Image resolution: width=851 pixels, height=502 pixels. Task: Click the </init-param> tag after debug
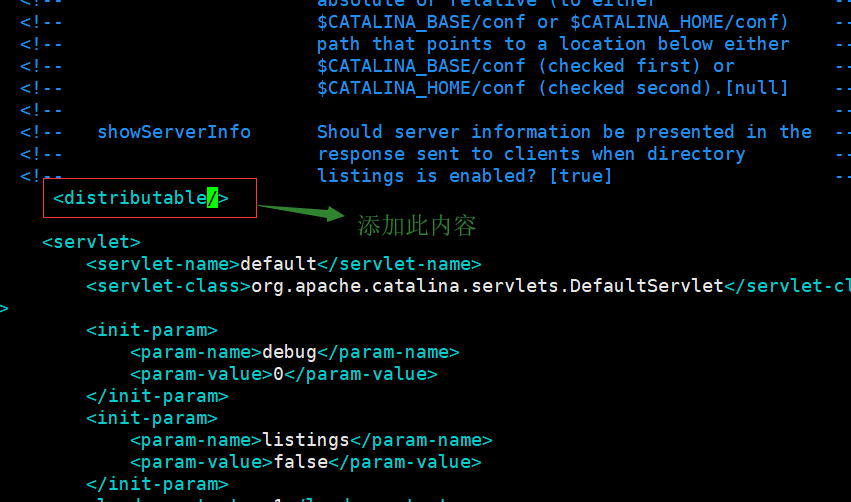[x=157, y=396]
